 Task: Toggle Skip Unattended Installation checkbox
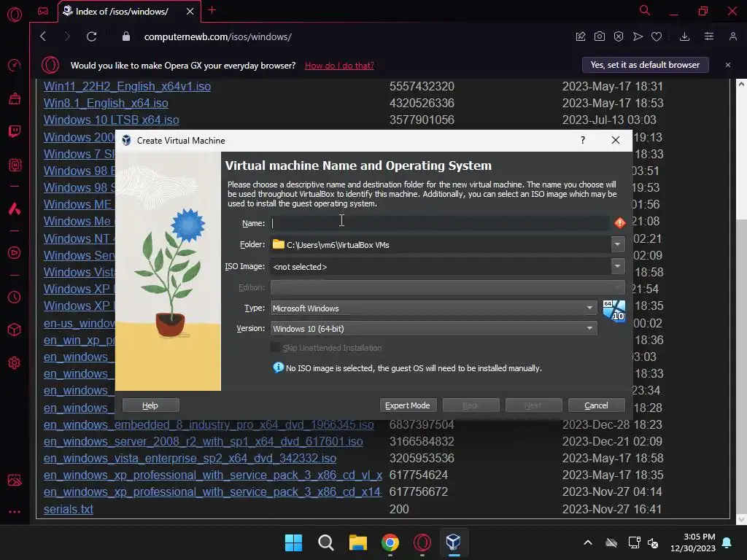[x=275, y=348]
